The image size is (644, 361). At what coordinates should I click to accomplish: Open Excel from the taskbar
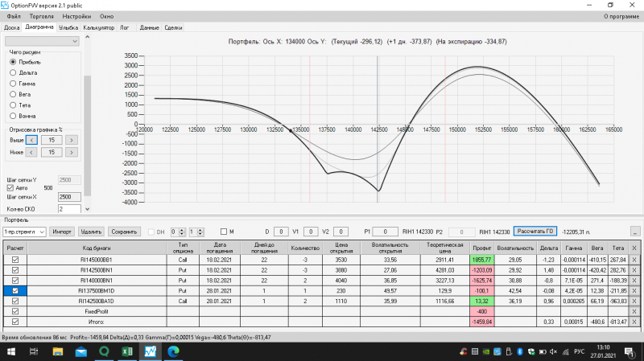[x=127, y=351]
